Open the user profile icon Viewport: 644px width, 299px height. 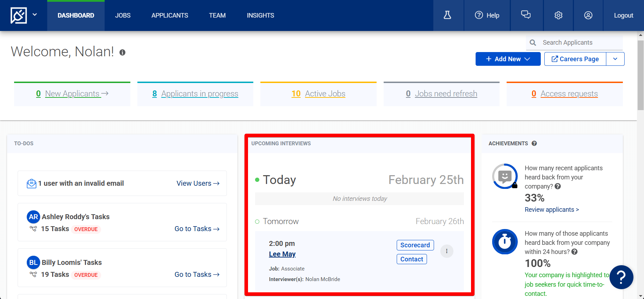(x=588, y=15)
